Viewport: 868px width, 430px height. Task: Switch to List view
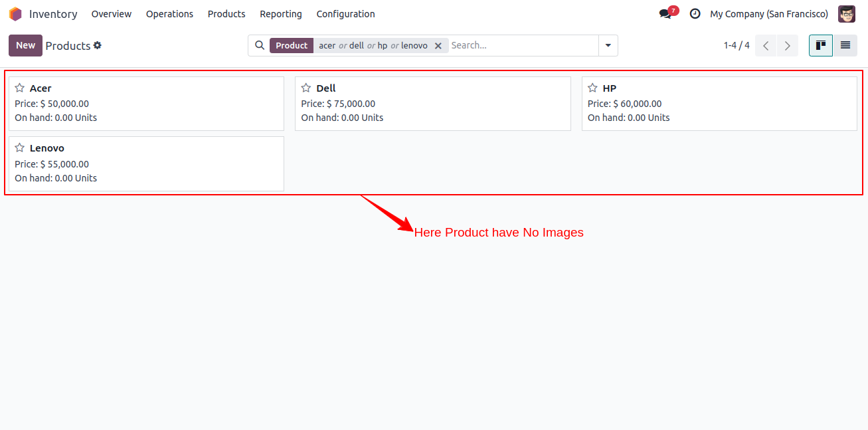click(x=845, y=45)
